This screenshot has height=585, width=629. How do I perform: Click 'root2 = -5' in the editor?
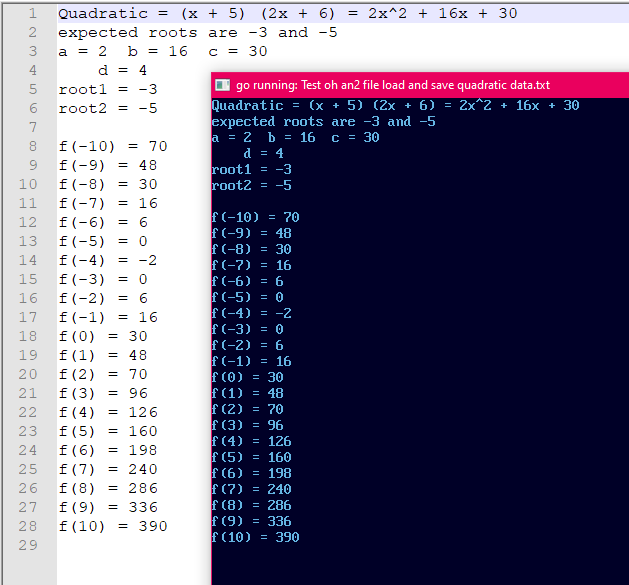[x=108, y=108]
